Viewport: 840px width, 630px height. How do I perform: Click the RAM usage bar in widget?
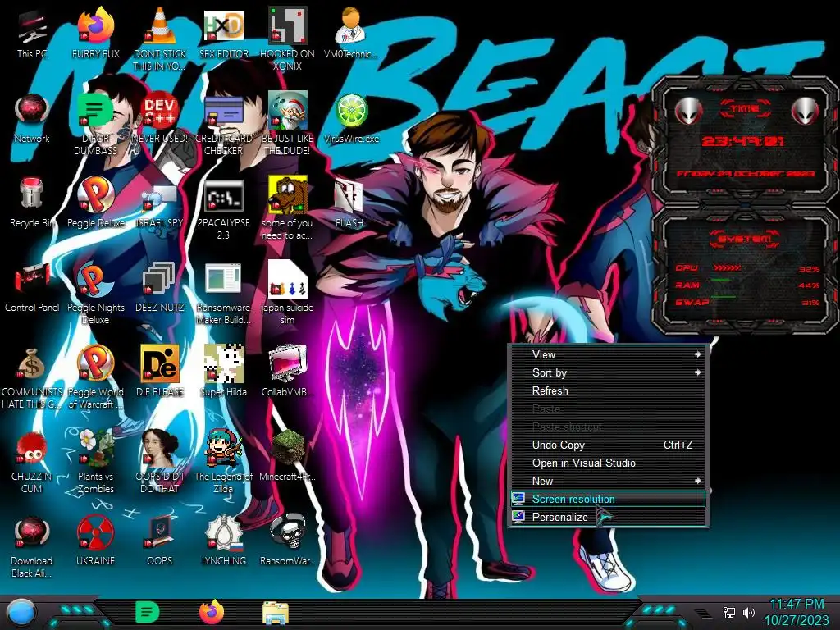[720, 280]
